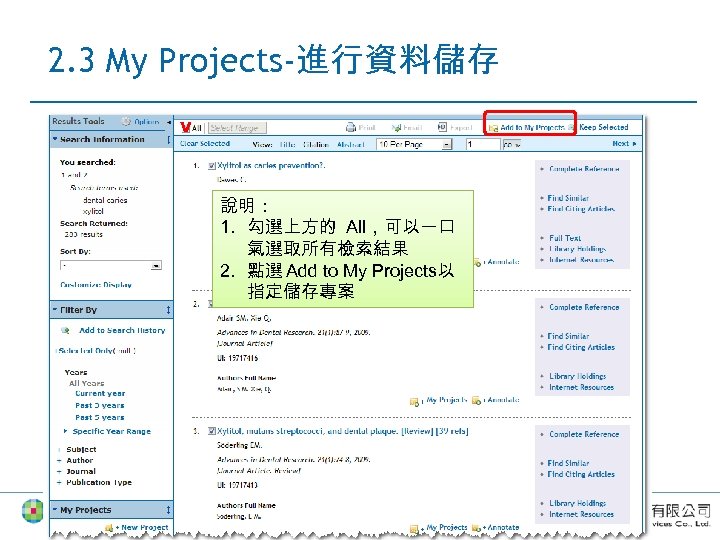Click Add to Search History link
The image size is (720, 540).
point(122,330)
